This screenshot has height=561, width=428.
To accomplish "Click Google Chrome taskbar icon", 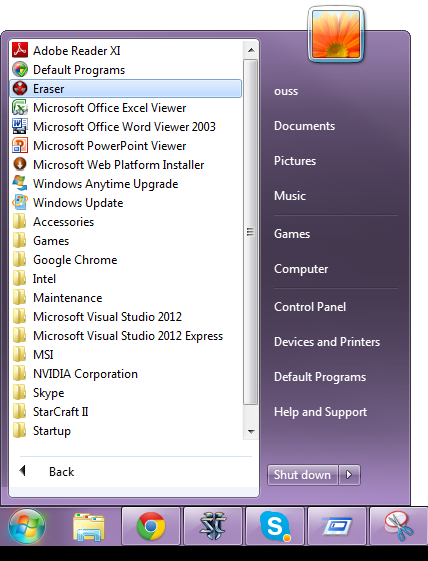I will tap(151, 526).
